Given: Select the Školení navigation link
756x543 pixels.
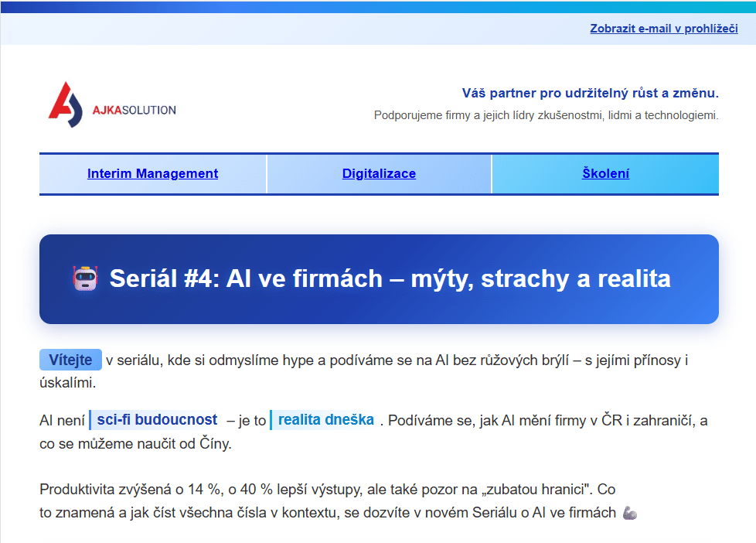Looking at the screenshot, I should [605, 173].
